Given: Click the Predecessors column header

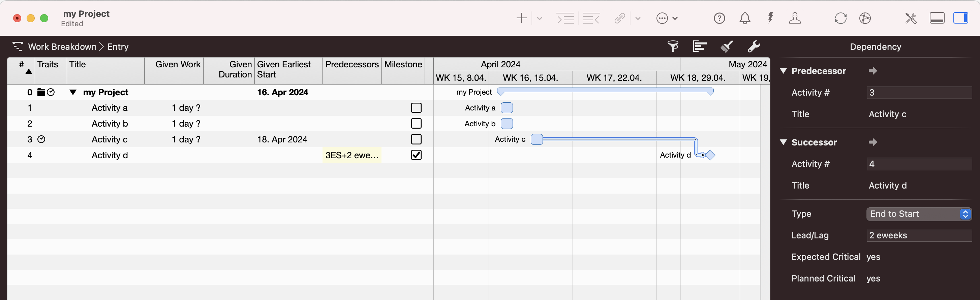Looking at the screenshot, I should pos(352,71).
